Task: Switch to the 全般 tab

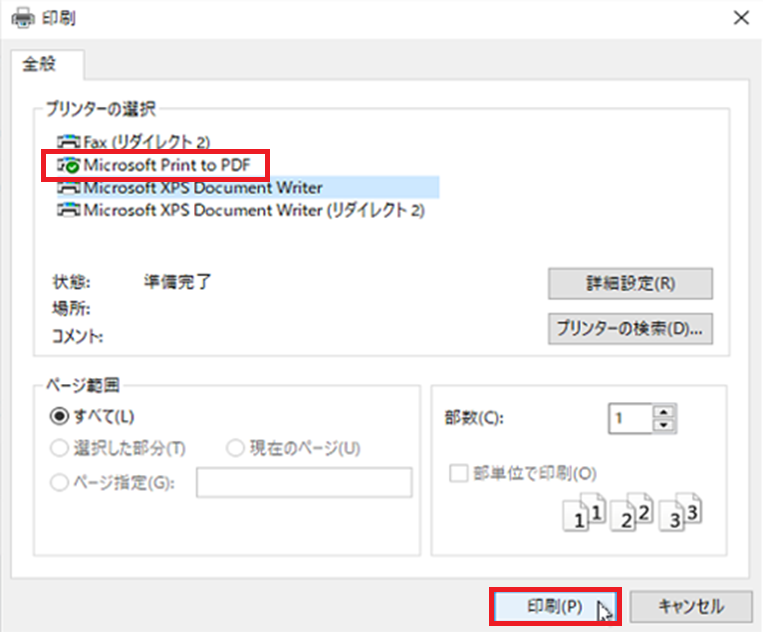Action: click(46, 65)
